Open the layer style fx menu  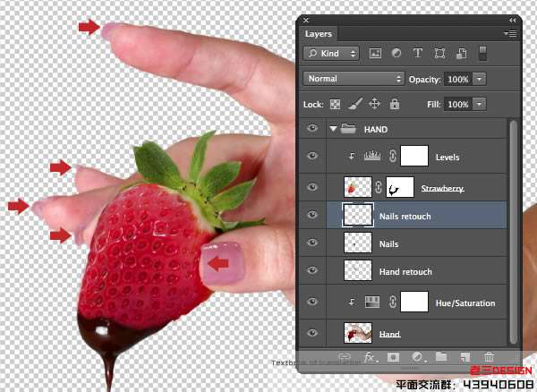click(x=369, y=357)
